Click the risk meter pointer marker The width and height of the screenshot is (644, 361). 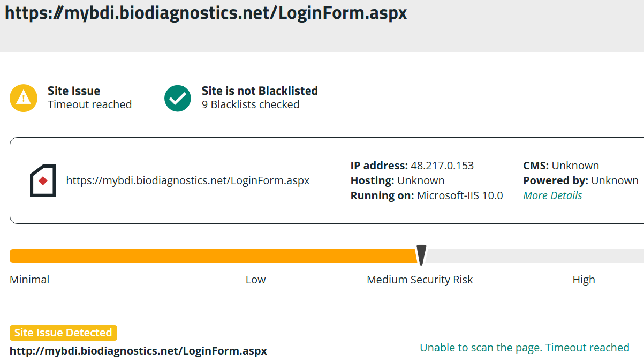421,255
